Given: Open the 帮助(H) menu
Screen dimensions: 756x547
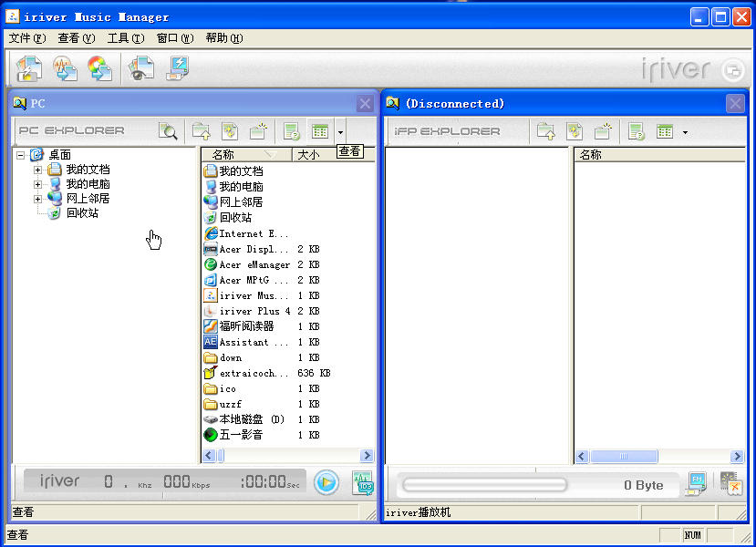Looking at the screenshot, I should tap(224, 38).
